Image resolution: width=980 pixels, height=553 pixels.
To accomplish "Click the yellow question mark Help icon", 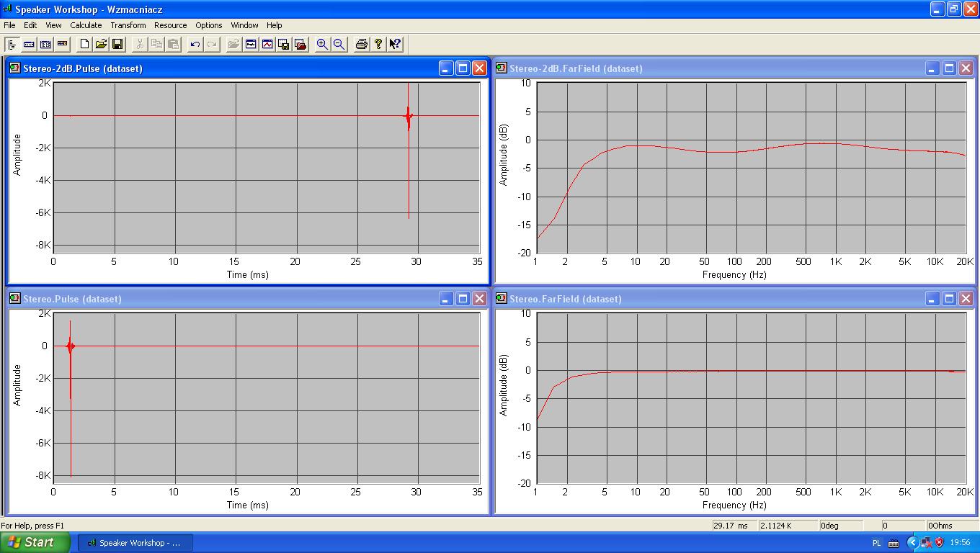I will 378,44.
